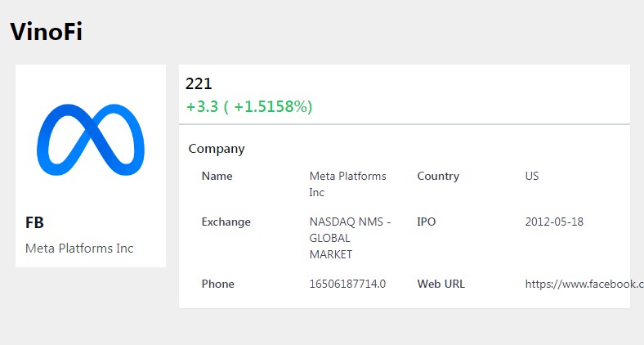Click the Country field label
The height and width of the screenshot is (345, 644).
point(438,176)
